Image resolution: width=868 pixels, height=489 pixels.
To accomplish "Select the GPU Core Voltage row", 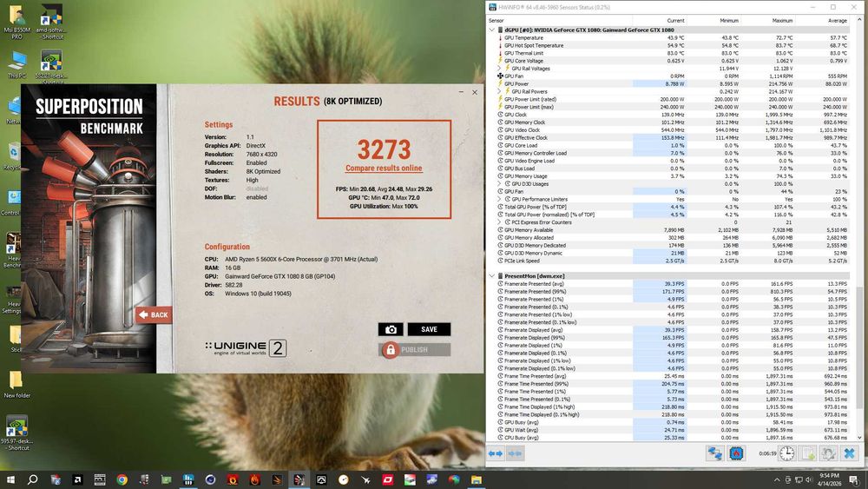I will click(x=673, y=61).
